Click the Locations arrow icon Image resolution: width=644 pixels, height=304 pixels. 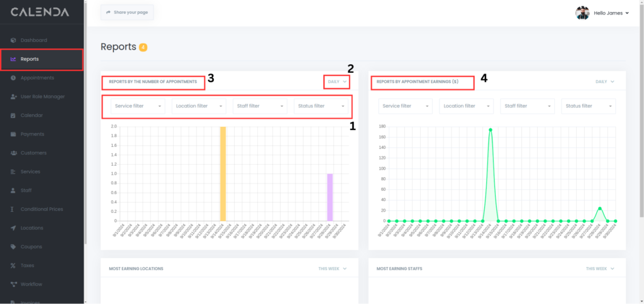click(x=13, y=228)
